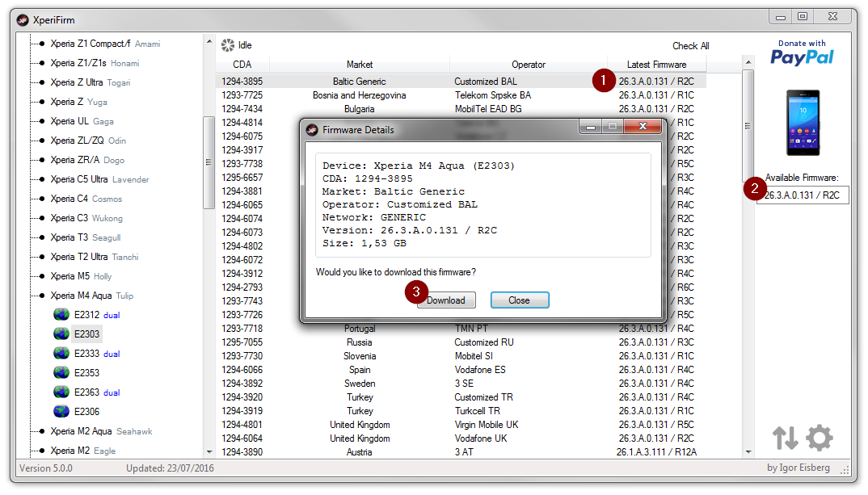Click the up-down arrows transfer icon
Screen dimensions: 868x495
[x=785, y=438]
